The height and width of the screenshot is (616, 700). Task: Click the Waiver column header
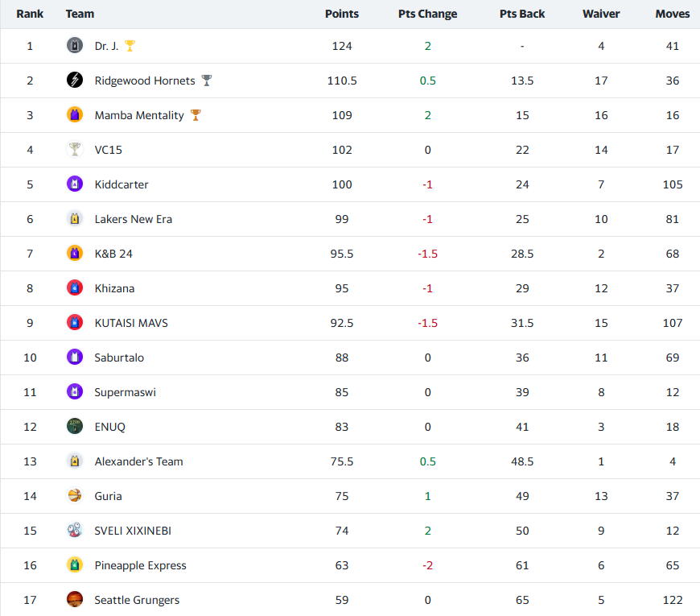pyautogui.click(x=601, y=14)
